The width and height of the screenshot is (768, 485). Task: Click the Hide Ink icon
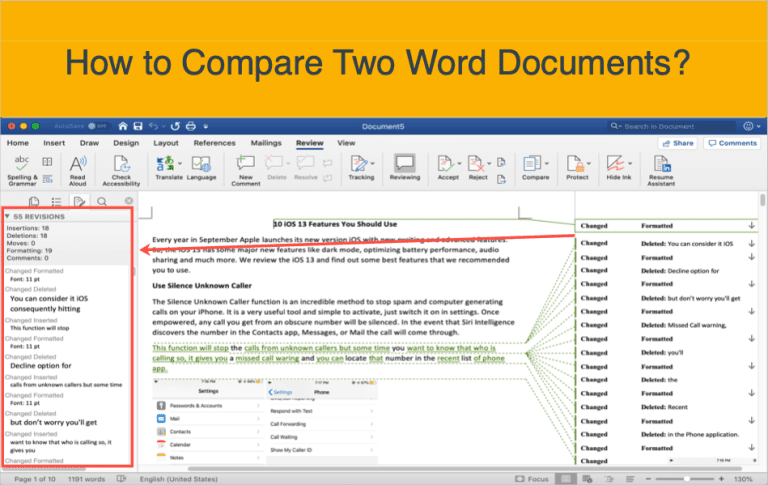(615, 164)
